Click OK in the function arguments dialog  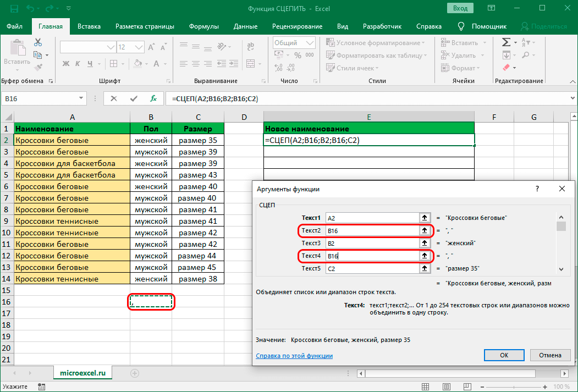[504, 355]
